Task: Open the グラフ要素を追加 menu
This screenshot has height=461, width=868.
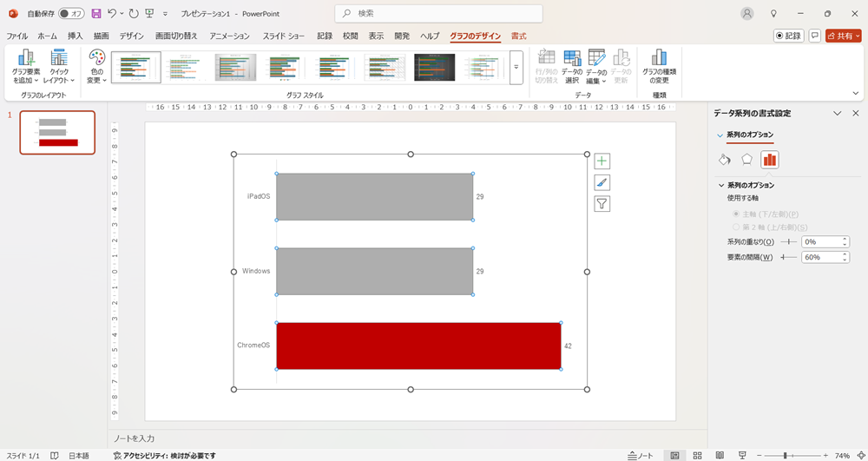Action: tap(25, 66)
